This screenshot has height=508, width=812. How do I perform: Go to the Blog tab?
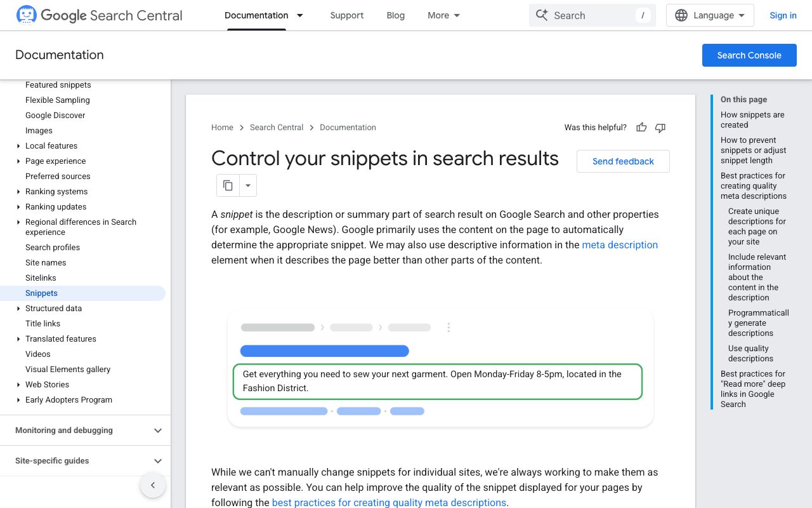395,15
